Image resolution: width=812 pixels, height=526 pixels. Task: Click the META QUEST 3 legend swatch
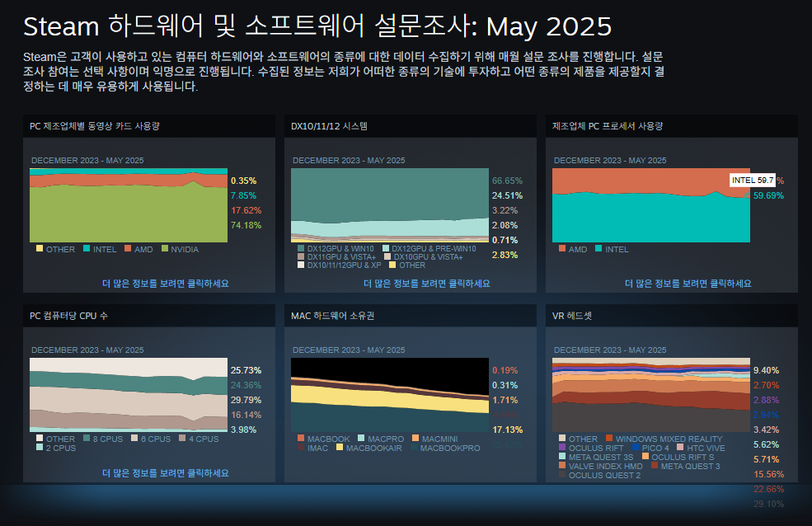click(655, 466)
